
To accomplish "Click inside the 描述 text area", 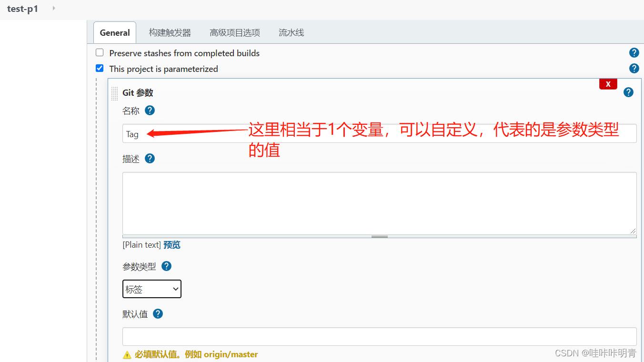I will 380,203.
